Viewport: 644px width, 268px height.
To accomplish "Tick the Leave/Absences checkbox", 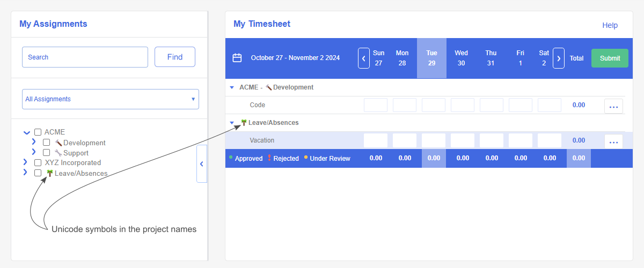I will pos(38,173).
